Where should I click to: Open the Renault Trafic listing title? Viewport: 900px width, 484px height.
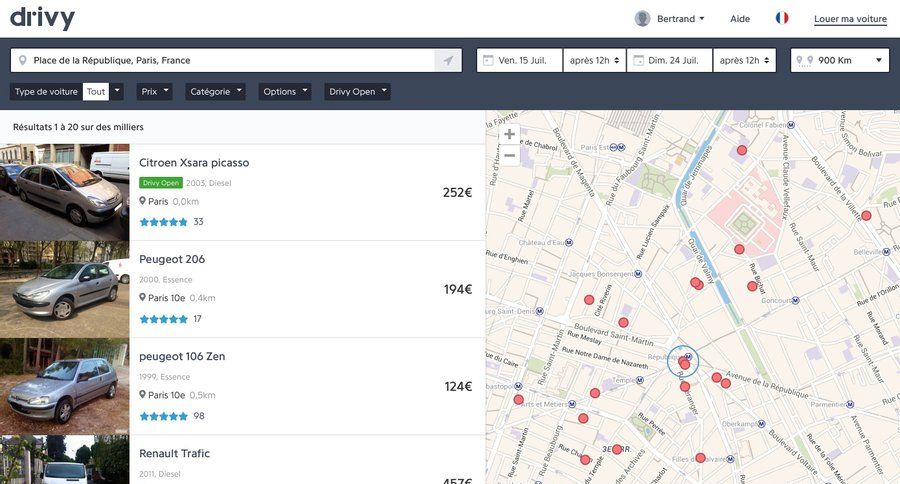click(174, 453)
